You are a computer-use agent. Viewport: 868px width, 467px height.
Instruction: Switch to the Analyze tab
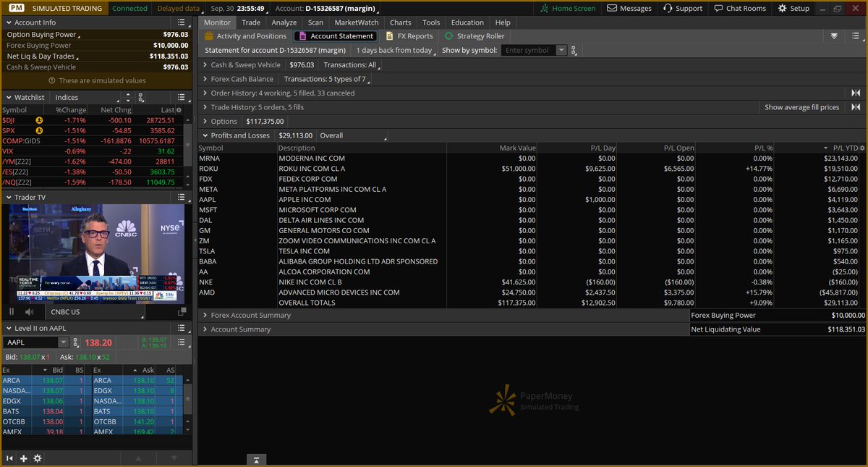tap(284, 22)
